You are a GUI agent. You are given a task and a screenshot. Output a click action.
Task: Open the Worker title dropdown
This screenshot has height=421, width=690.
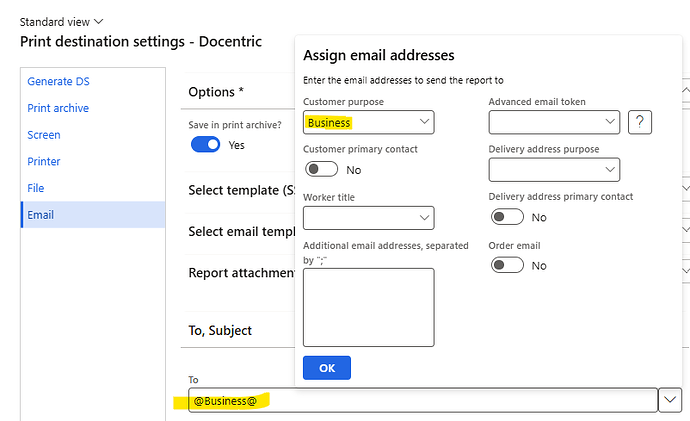(368, 218)
